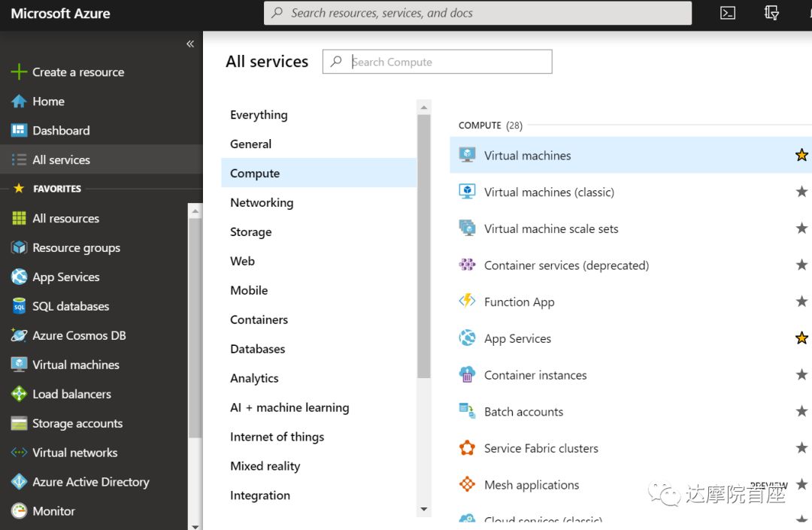Click Microsoft Azure portal logo text
Image resolution: width=812 pixels, height=530 pixels.
(60, 14)
